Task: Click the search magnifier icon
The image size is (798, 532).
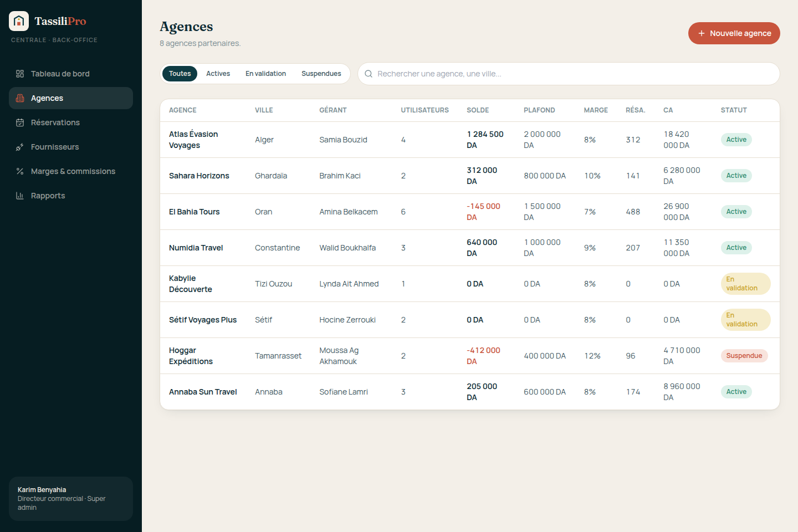Action: point(369,74)
